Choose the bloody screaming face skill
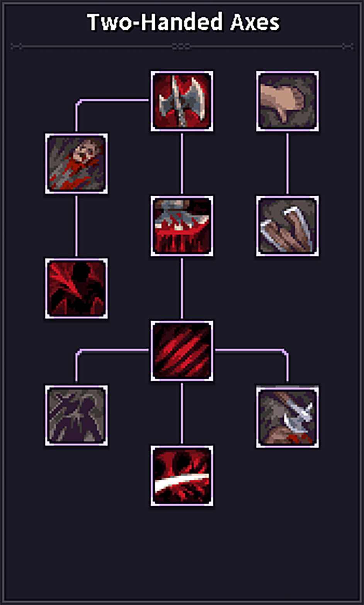Image resolution: width=364 pixels, height=605 pixels. [77, 164]
